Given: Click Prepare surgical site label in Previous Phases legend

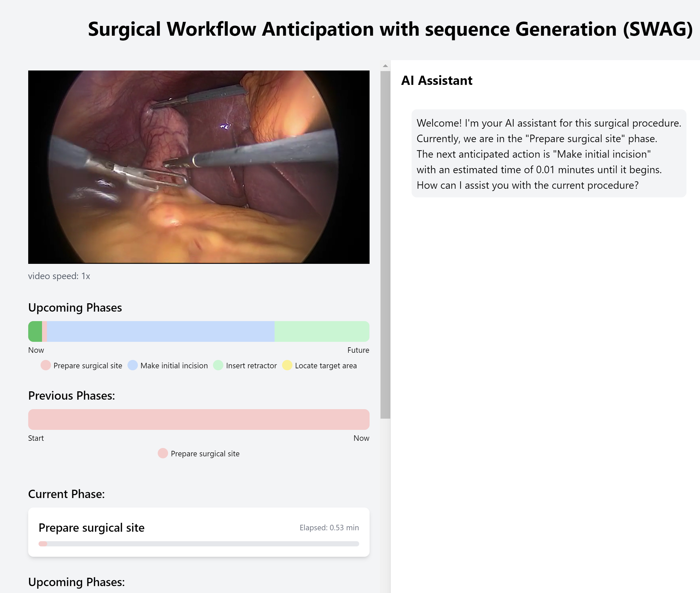Looking at the screenshot, I should point(205,453).
